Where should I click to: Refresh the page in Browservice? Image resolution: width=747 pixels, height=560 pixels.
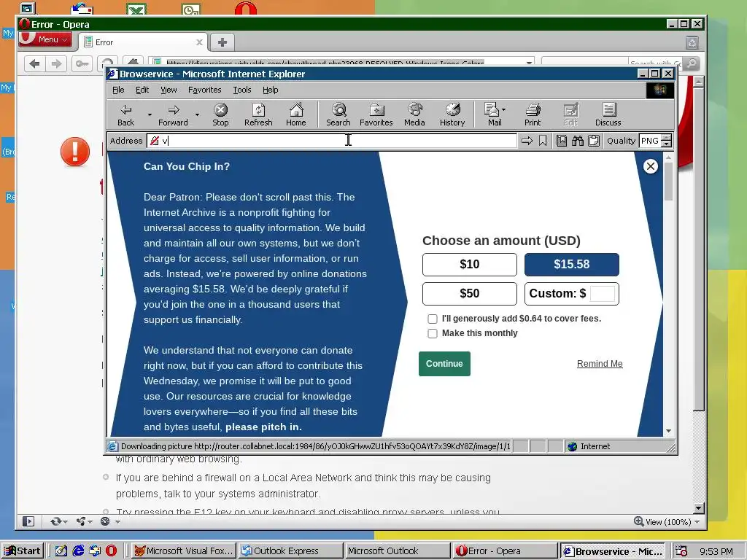(x=258, y=115)
